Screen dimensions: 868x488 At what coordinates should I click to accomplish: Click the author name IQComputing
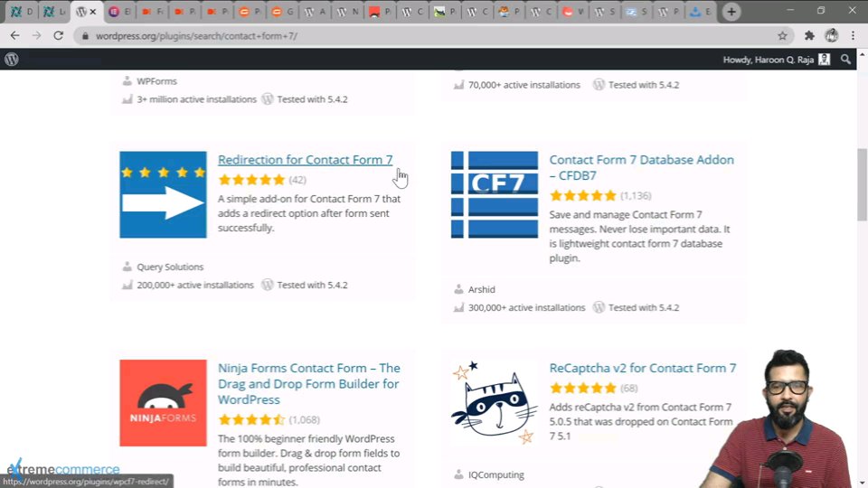pos(496,474)
